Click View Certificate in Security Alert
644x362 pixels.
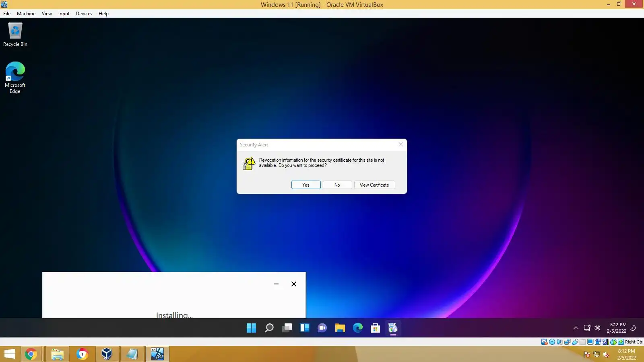click(x=374, y=185)
